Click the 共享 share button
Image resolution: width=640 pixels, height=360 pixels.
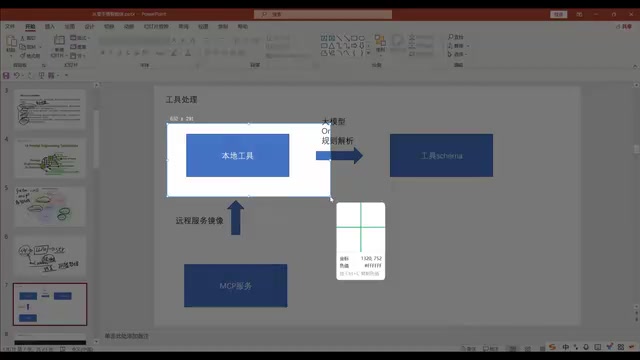tap(624, 27)
